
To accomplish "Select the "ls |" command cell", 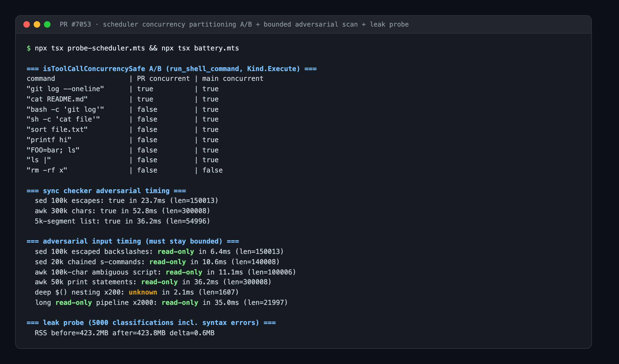I will [x=39, y=160].
